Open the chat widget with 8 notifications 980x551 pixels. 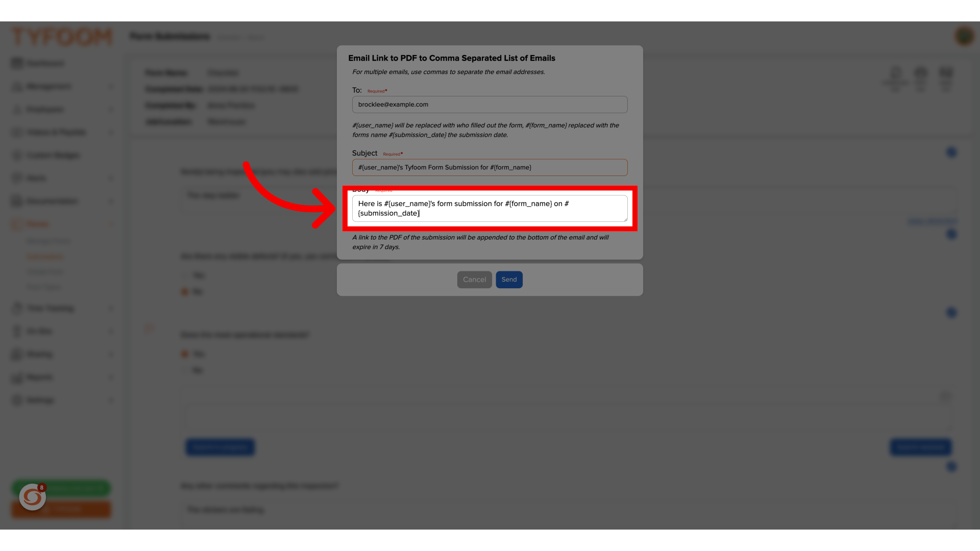pos(33,496)
